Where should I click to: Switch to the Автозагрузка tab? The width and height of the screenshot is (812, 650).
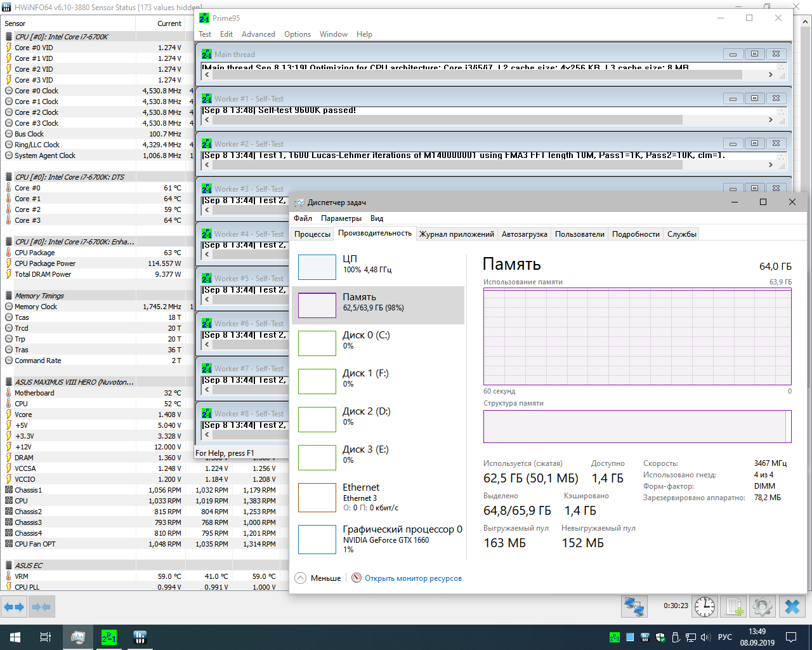[x=525, y=234]
